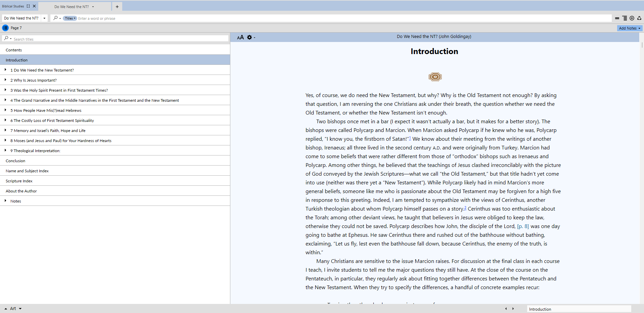Expand the Notes entry in titles list
644x313 pixels.
point(5,201)
